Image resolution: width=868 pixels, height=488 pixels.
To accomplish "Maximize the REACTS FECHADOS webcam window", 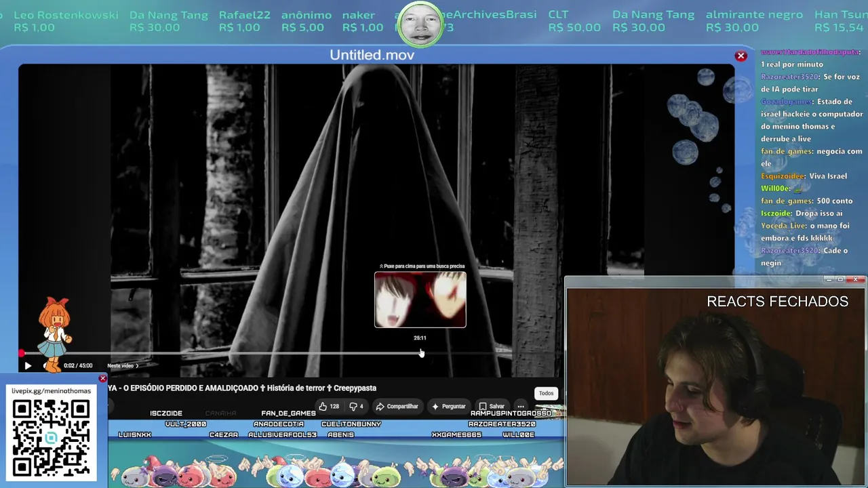I will pyautogui.click(x=840, y=279).
